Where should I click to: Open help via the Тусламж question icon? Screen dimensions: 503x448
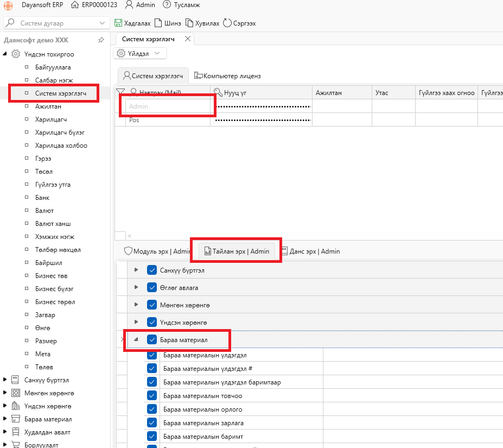[x=167, y=5]
